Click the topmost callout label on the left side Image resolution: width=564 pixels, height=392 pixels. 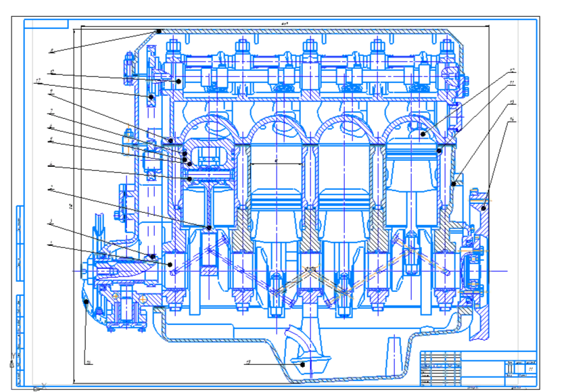pos(51,51)
